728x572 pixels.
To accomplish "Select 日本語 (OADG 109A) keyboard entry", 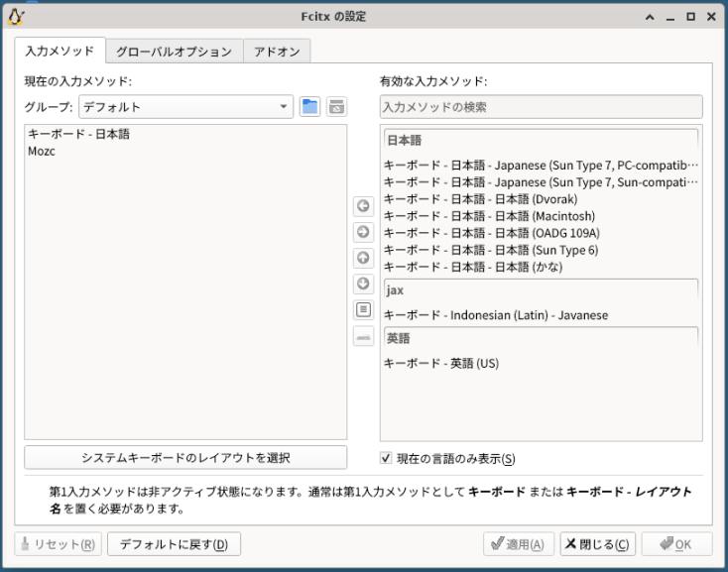I will 541,233.
